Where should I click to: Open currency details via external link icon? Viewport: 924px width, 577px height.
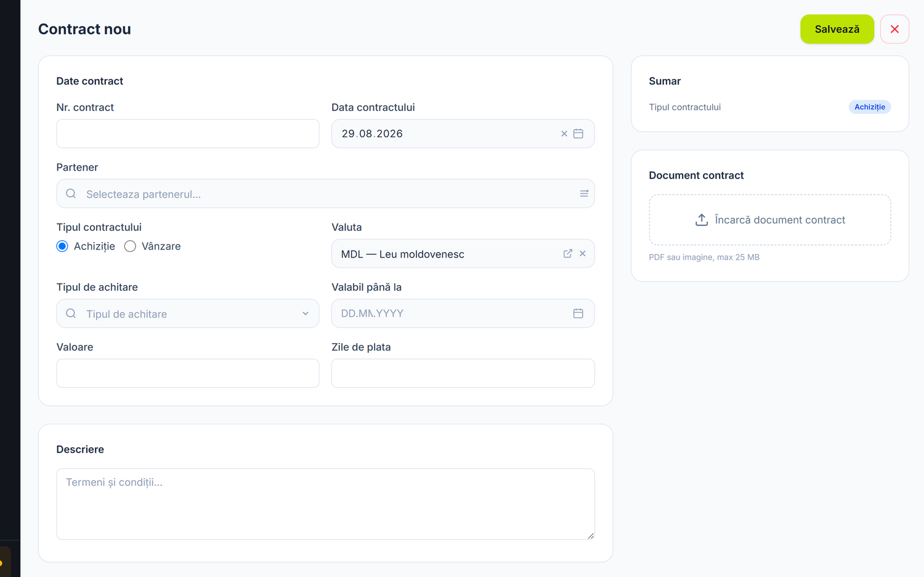coord(568,254)
